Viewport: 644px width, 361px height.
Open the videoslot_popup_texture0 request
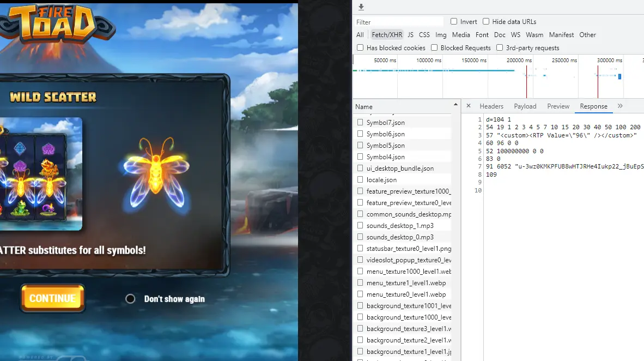click(409, 260)
